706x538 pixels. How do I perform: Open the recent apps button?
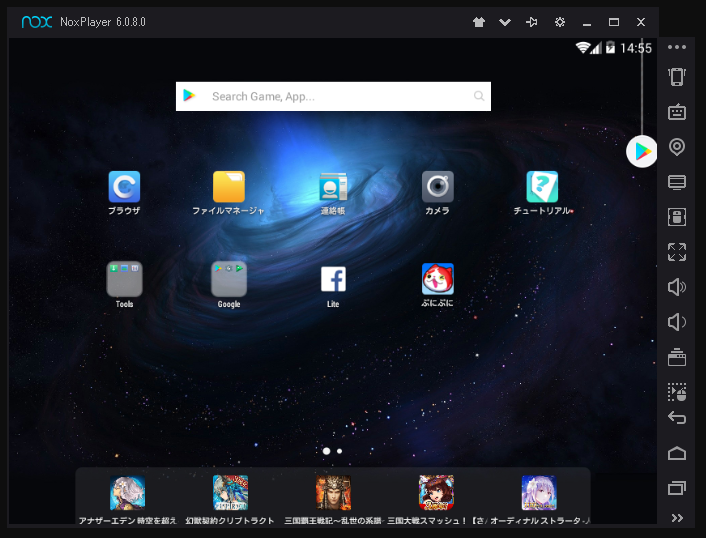coord(677,488)
